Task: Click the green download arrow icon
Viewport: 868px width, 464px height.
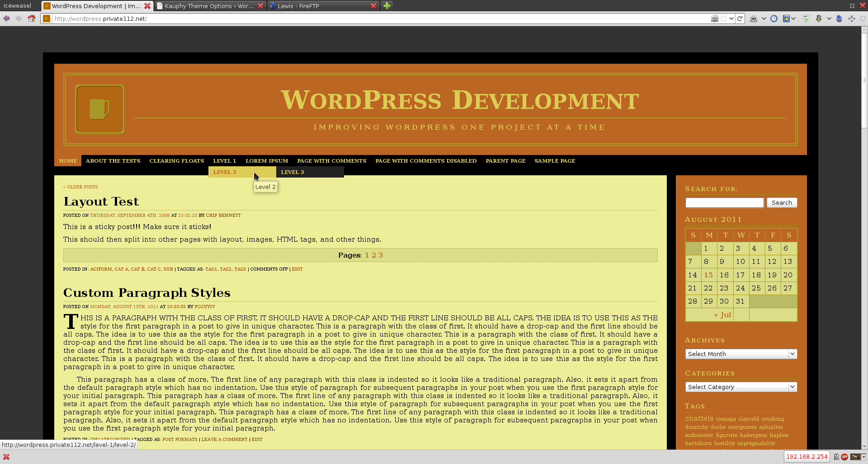Action: pos(806,19)
